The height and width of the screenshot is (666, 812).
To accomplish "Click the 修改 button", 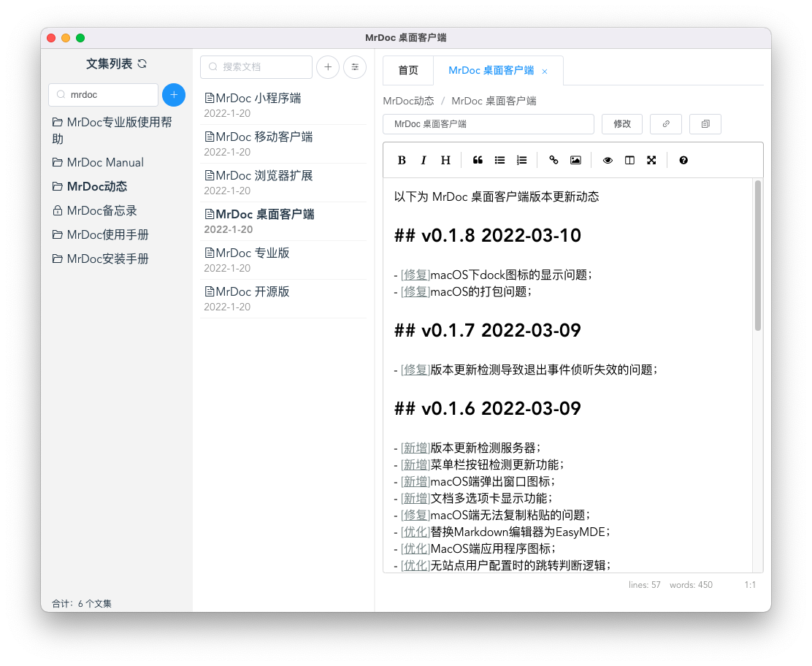I will 622,123.
